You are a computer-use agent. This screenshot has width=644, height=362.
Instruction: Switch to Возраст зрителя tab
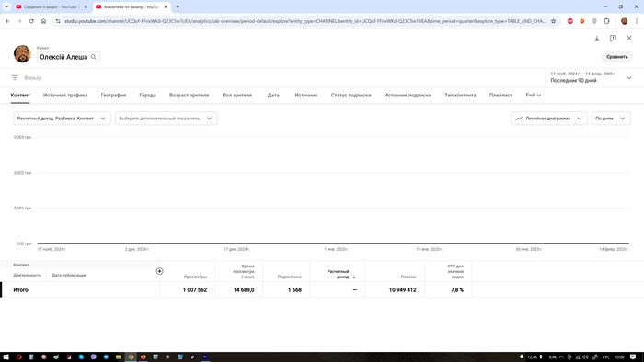(189, 95)
